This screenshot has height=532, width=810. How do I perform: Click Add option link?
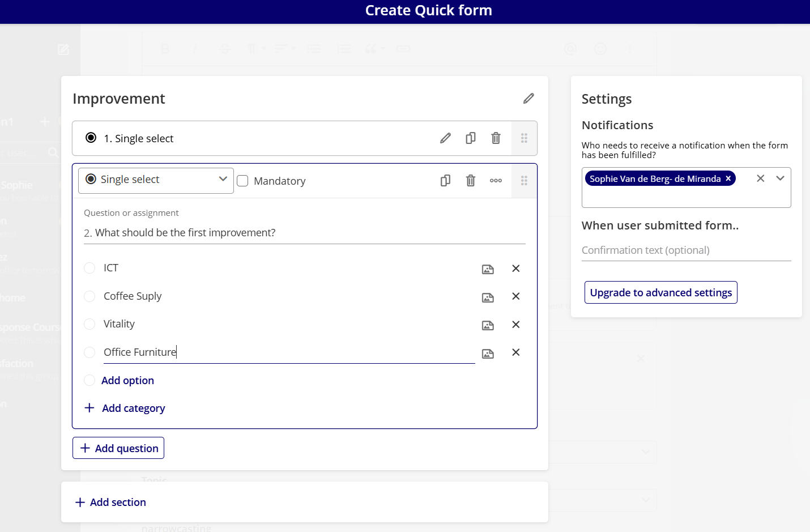(x=127, y=381)
